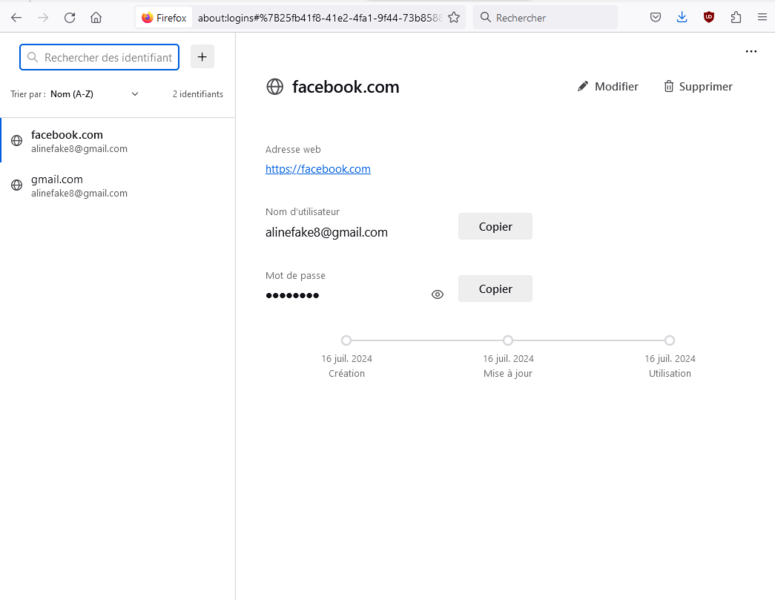Click the browser back arrow
The image size is (775, 600).
point(16,17)
